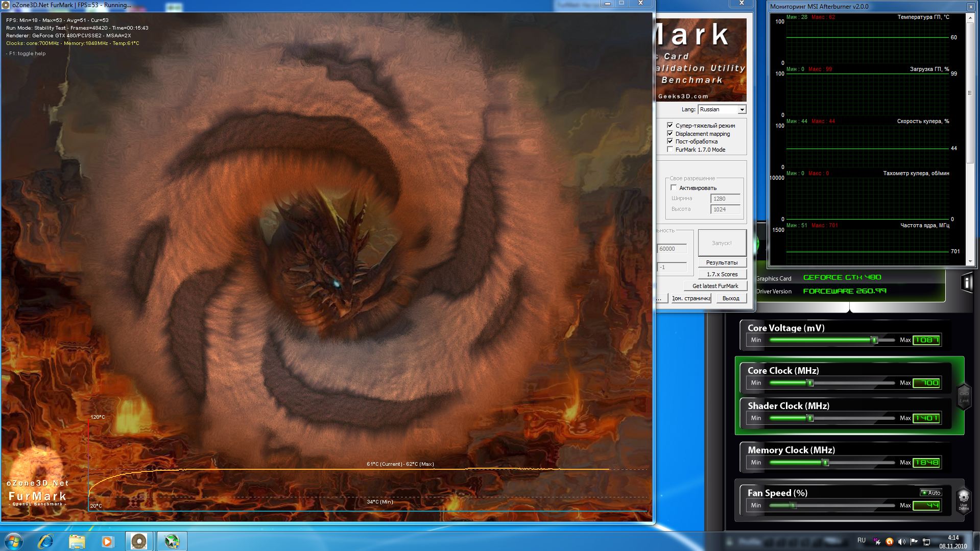
Task: Click the Geeks3D.com text in FurMark banner
Action: [x=683, y=96]
